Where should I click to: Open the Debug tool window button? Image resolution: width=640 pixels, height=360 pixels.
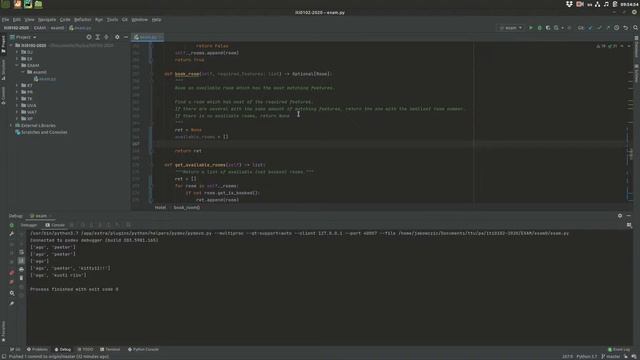click(x=63, y=349)
